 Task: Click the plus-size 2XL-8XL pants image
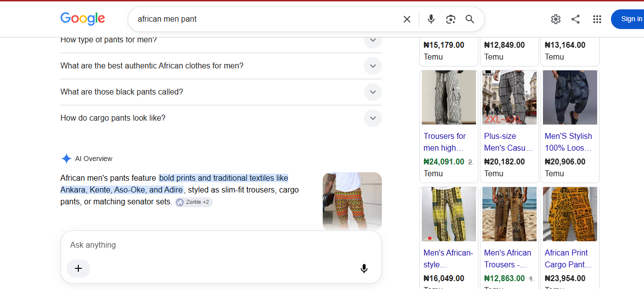(x=509, y=97)
